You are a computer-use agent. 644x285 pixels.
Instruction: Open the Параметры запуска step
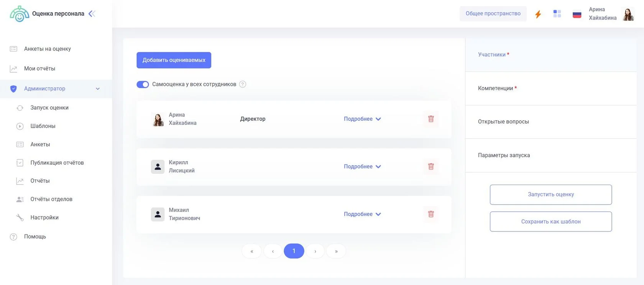pyautogui.click(x=504, y=156)
